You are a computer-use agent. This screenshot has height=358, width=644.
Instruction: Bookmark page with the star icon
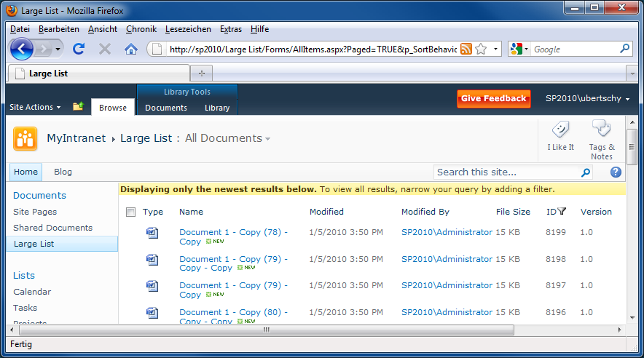point(481,49)
